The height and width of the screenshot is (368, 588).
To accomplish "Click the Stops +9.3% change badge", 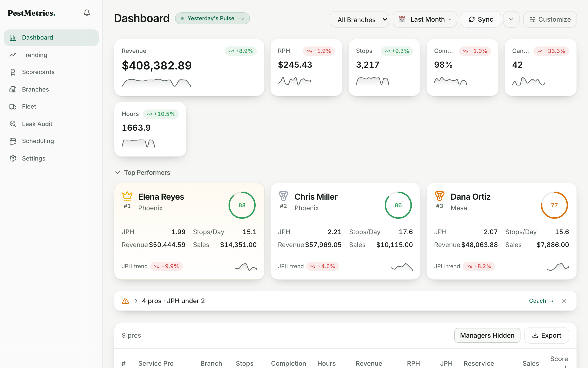I will [x=396, y=51].
